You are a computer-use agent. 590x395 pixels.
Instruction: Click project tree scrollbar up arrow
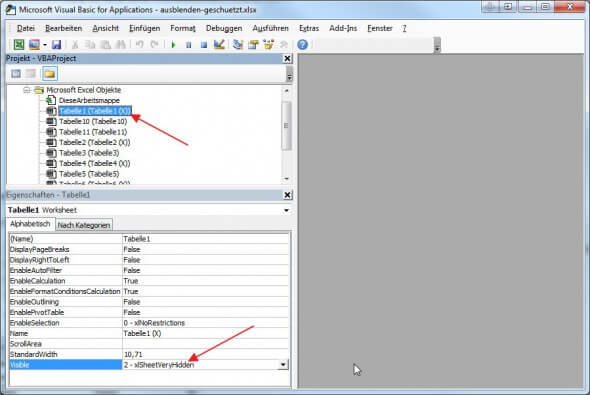287,91
